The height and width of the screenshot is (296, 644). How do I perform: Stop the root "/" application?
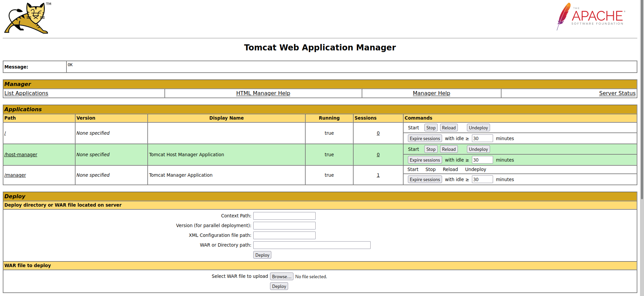[x=431, y=128]
